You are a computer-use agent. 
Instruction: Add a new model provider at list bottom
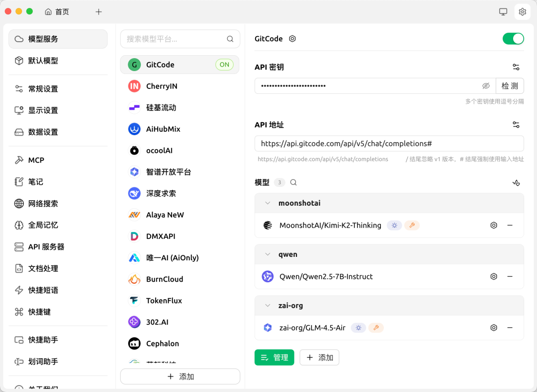[x=180, y=377]
